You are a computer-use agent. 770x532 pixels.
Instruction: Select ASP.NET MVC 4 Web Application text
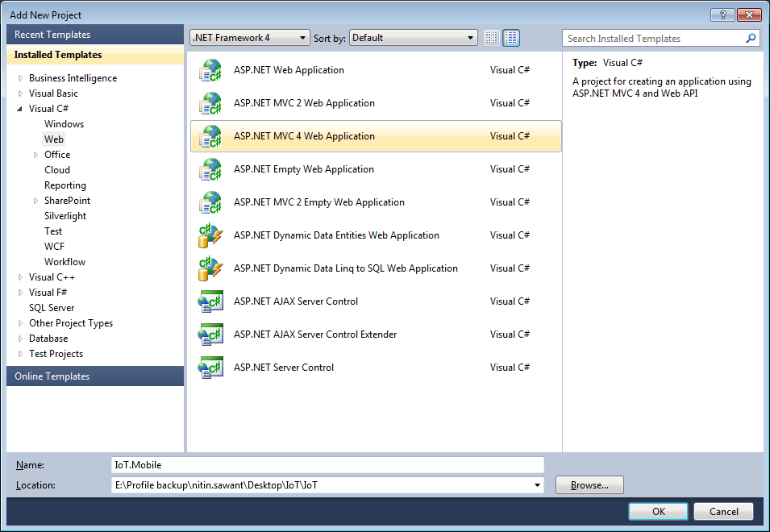coord(304,136)
